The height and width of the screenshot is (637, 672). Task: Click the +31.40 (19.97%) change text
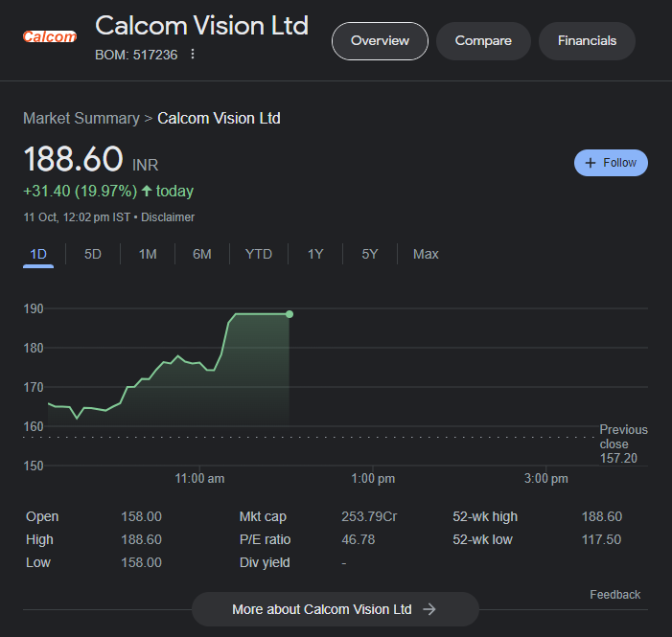[81, 191]
